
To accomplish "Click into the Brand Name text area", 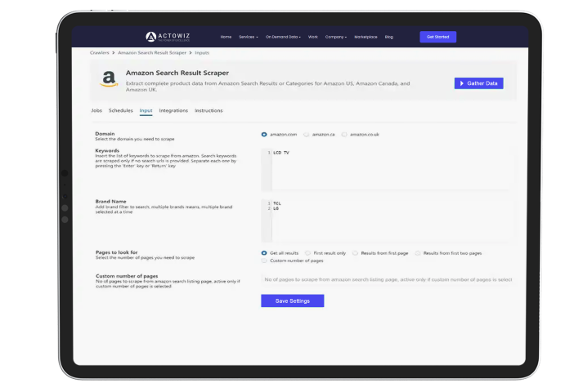I will coord(387,220).
